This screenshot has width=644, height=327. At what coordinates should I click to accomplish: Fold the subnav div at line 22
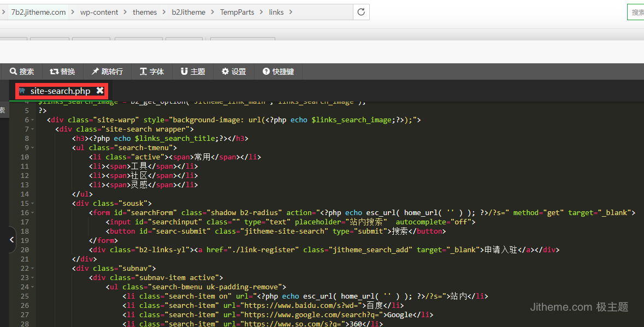33,269
